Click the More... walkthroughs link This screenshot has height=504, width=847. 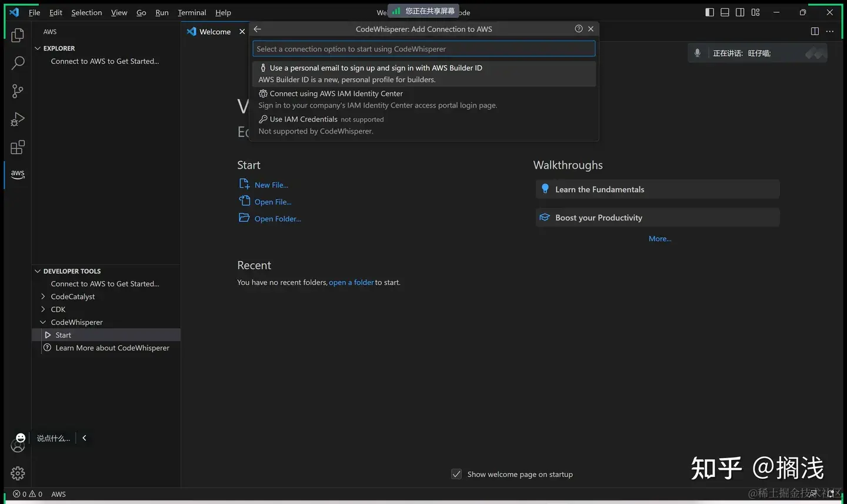660,239
